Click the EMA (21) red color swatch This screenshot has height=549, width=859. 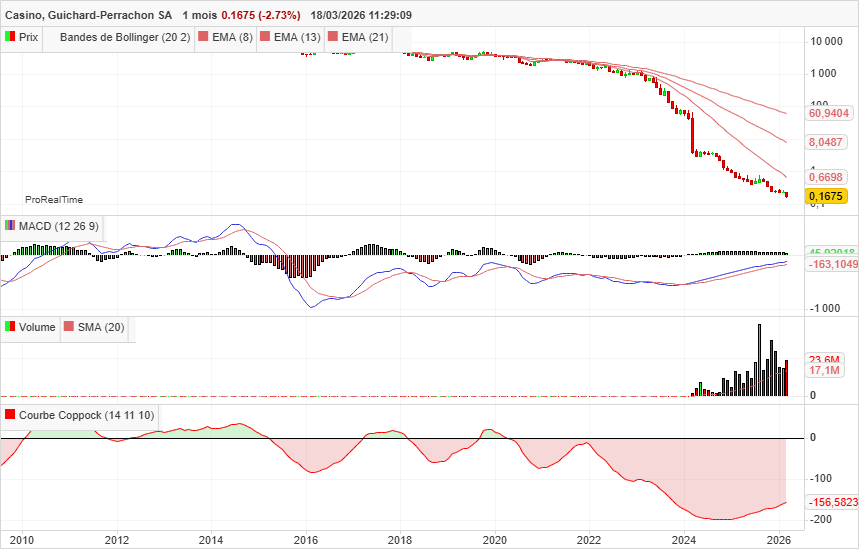pyautogui.click(x=333, y=37)
